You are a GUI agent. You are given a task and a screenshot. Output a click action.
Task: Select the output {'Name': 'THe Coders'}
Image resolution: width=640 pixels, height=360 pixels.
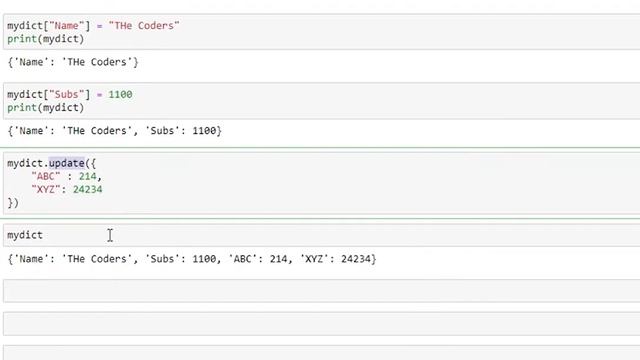[73, 62]
